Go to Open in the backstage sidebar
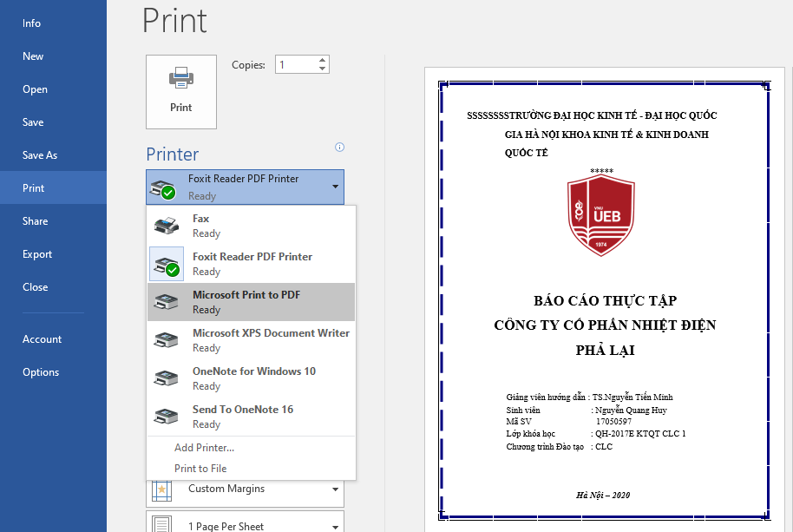793x532 pixels. [53, 89]
